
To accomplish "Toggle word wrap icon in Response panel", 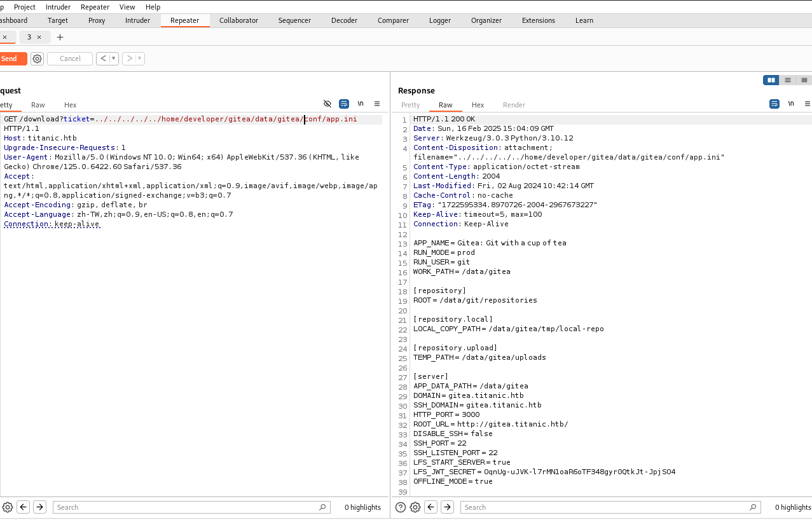I will pos(774,104).
